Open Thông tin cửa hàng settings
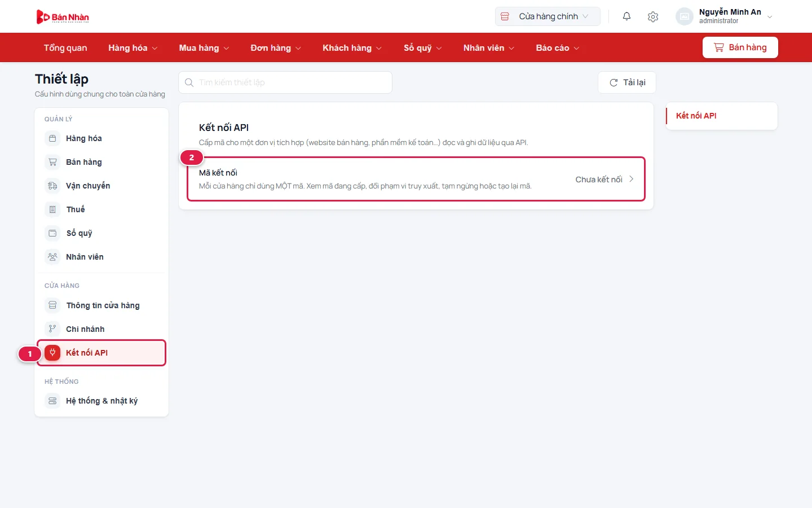Viewport: 812px width, 508px height. pos(101,305)
